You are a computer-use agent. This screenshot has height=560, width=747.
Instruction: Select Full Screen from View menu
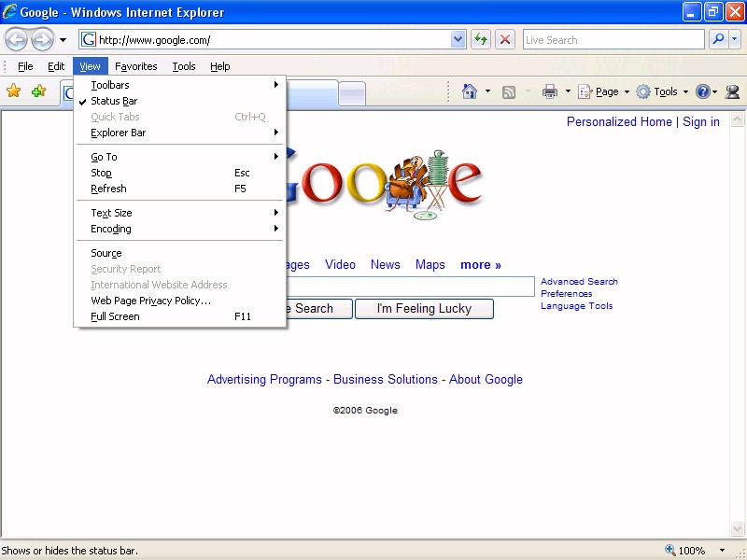(115, 316)
